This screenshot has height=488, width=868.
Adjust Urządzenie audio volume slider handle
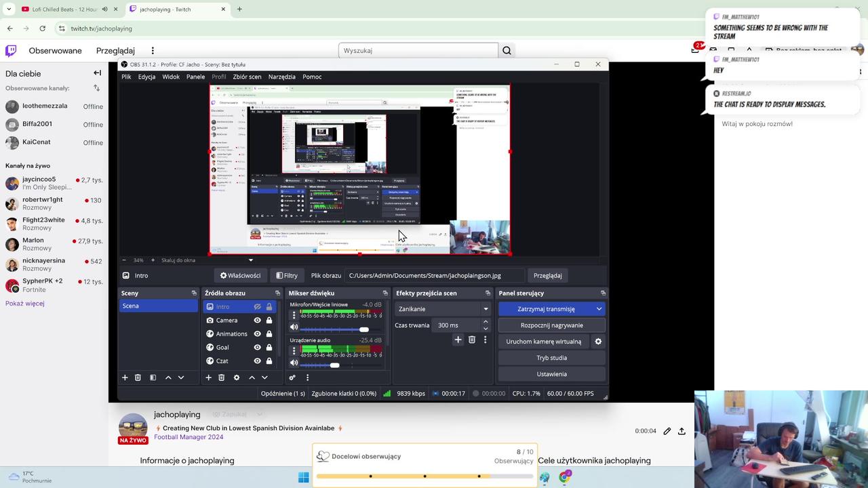point(334,365)
